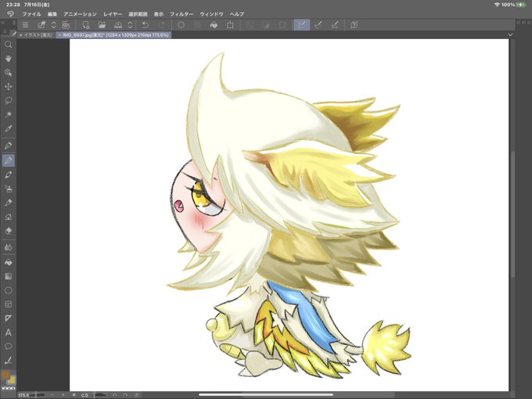
Task: Click the Scale/Rotate transform icon
Action: [230, 25]
